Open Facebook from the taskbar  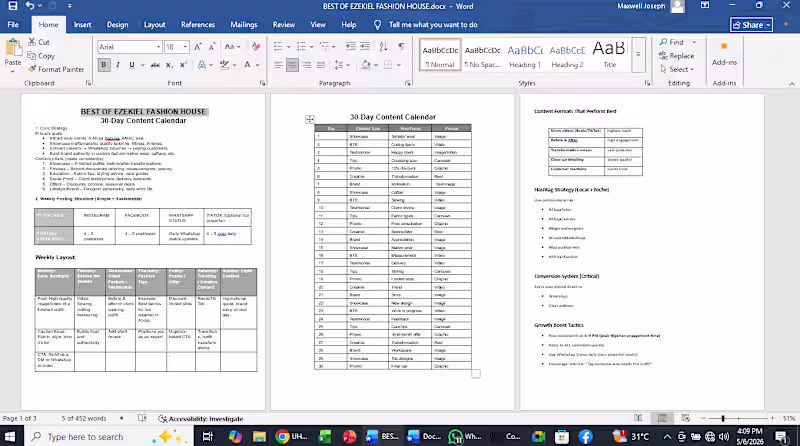coord(586,436)
